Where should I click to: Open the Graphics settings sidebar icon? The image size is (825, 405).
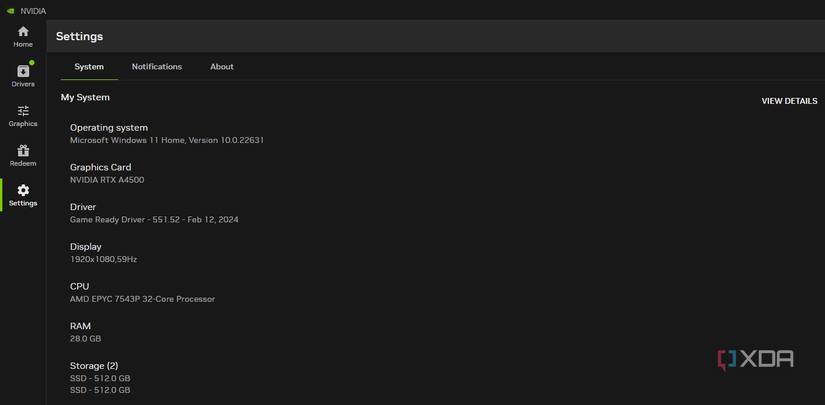pos(23,115)
